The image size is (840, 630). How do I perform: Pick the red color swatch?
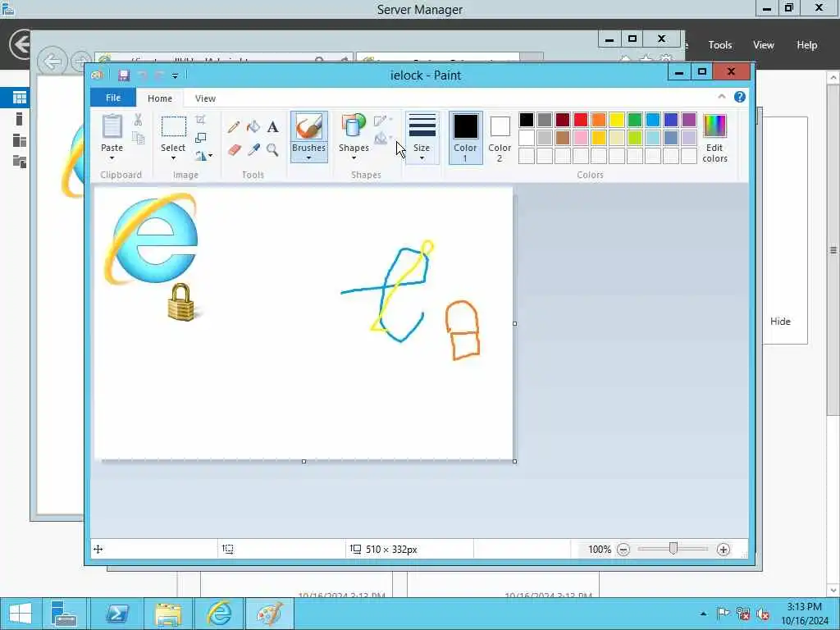point(581,120)
